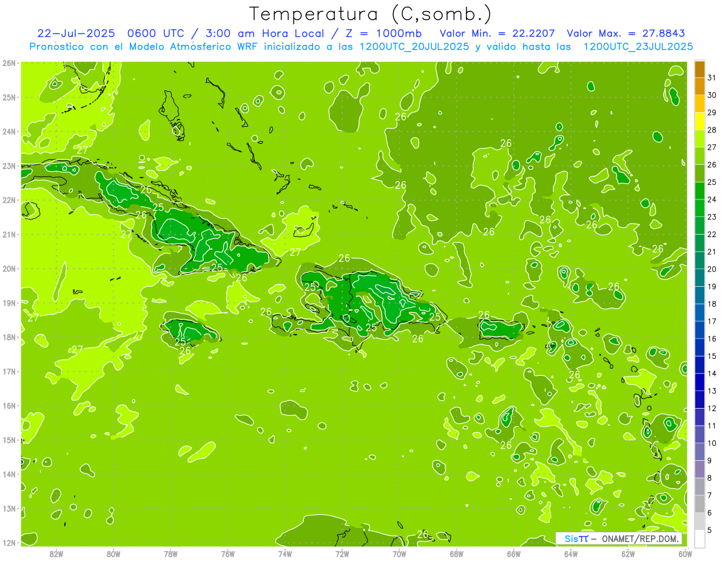728x562 pixels.
Task: Click the "17N" latitude axis label
Action: 9,372
